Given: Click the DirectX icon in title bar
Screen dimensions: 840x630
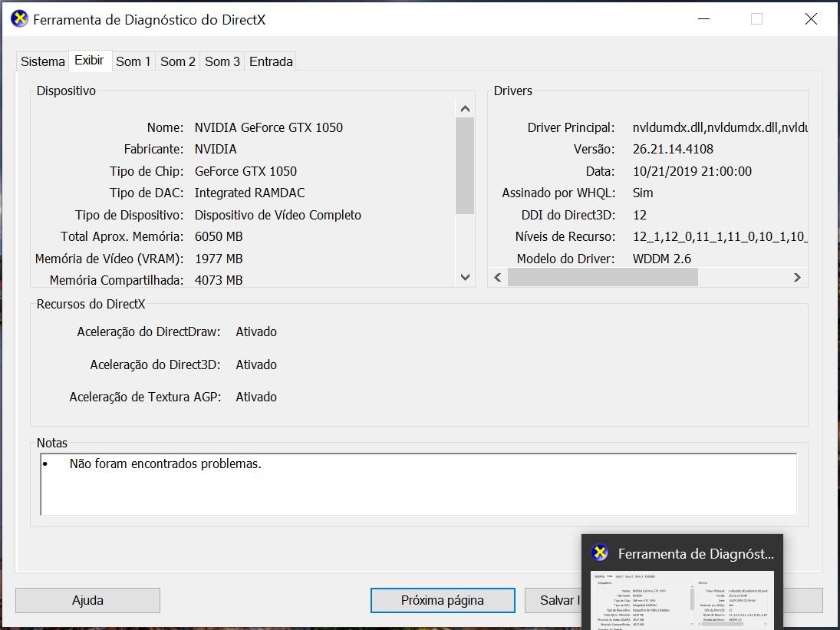Looking at the screenshot, I should coord(19,18).
